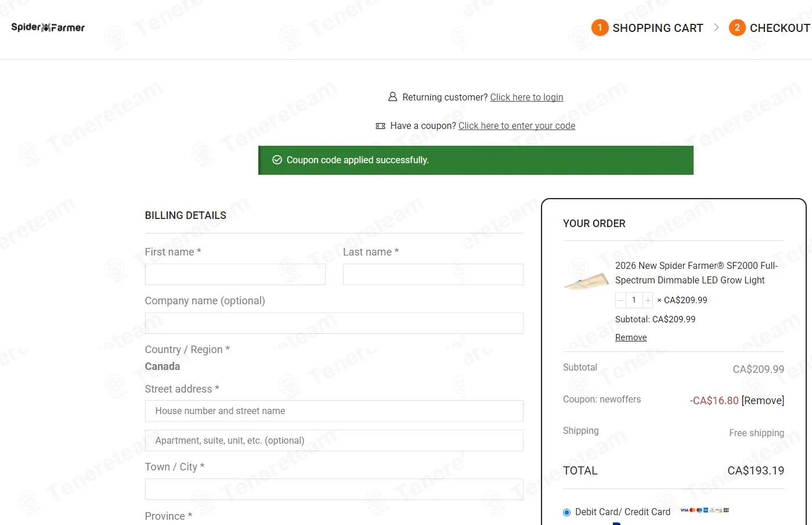Image resolution: width=812 pixels, height=525 pixels.
Task: Click the Apartment, suite, unit field
Action: (334, 440)
